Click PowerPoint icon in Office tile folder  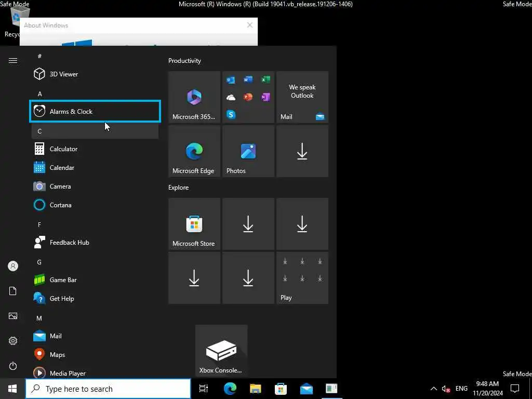point(248,97)
